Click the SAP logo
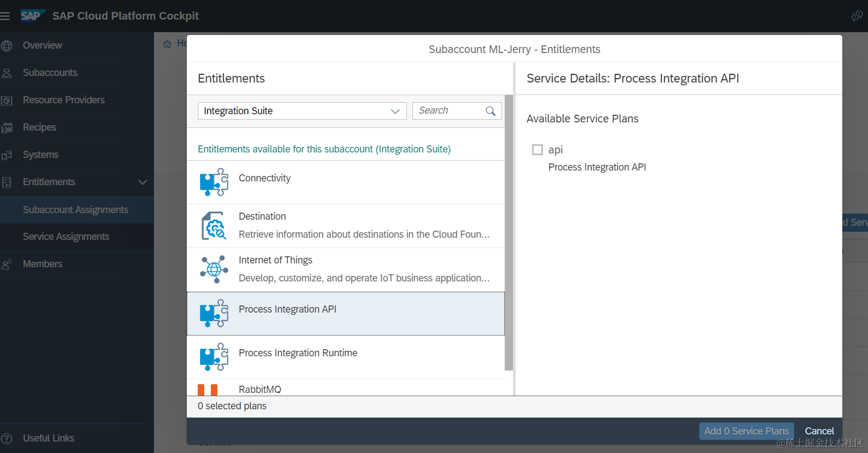The height and width of the screenshot is (453, 868). tap(32, 16)
